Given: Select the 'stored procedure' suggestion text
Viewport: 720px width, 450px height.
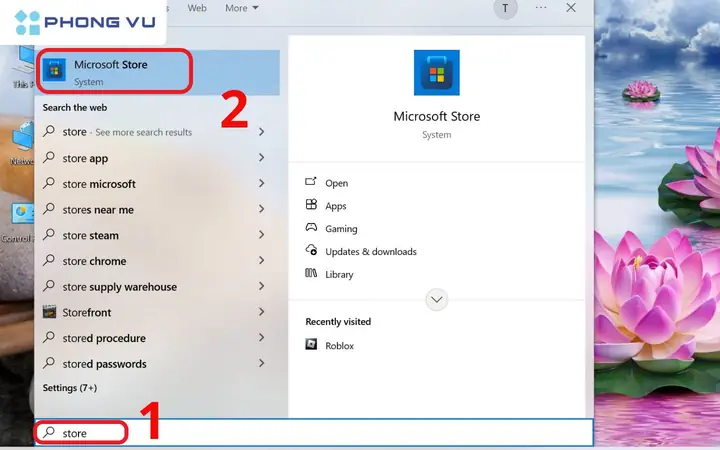Looking at the screenshot, I should 104,338.
